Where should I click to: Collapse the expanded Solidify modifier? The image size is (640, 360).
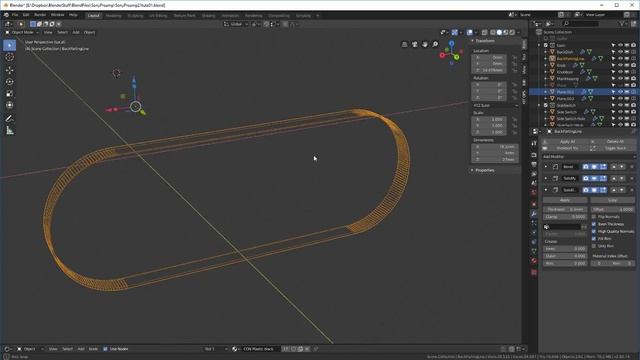click(546, 190)
